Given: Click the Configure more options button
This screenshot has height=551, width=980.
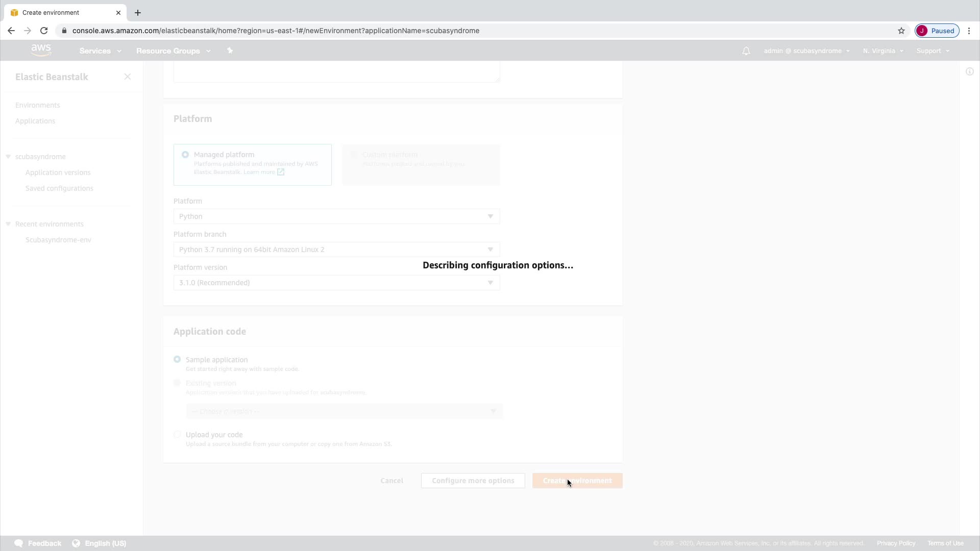Looking at the screenshot, I should [473, 481].
